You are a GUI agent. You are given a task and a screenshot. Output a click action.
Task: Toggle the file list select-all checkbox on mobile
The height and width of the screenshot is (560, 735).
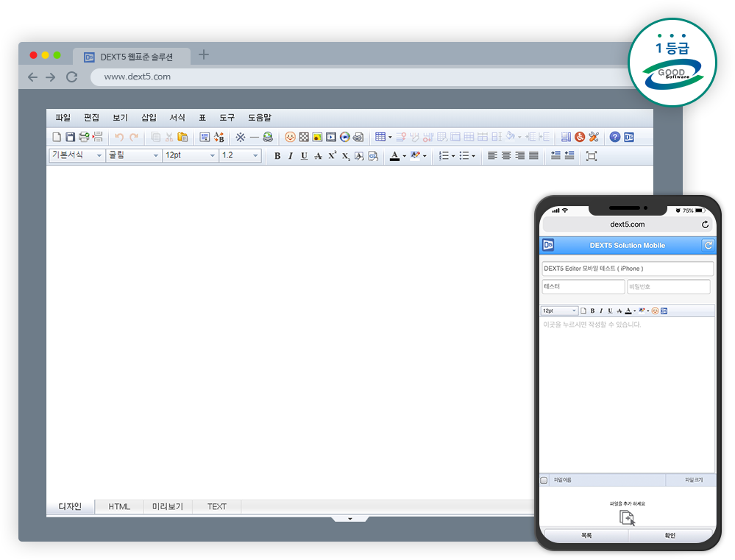(544, 481)
